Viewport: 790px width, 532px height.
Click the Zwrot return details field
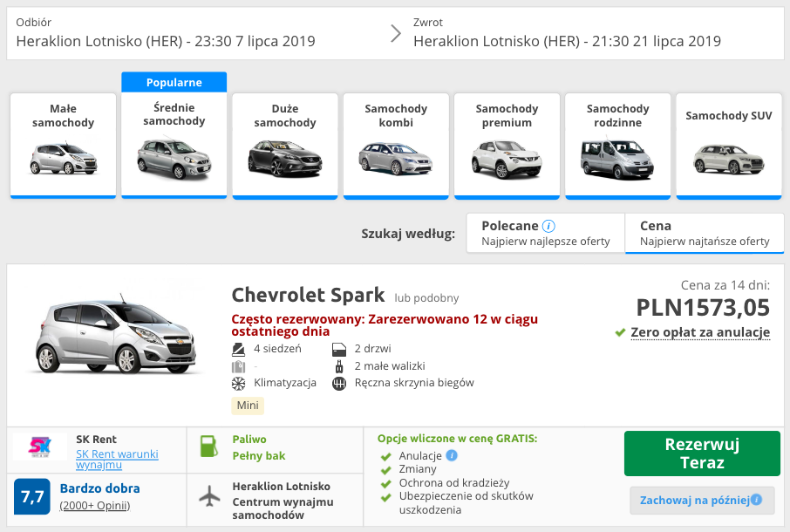[x=595, y=34]
